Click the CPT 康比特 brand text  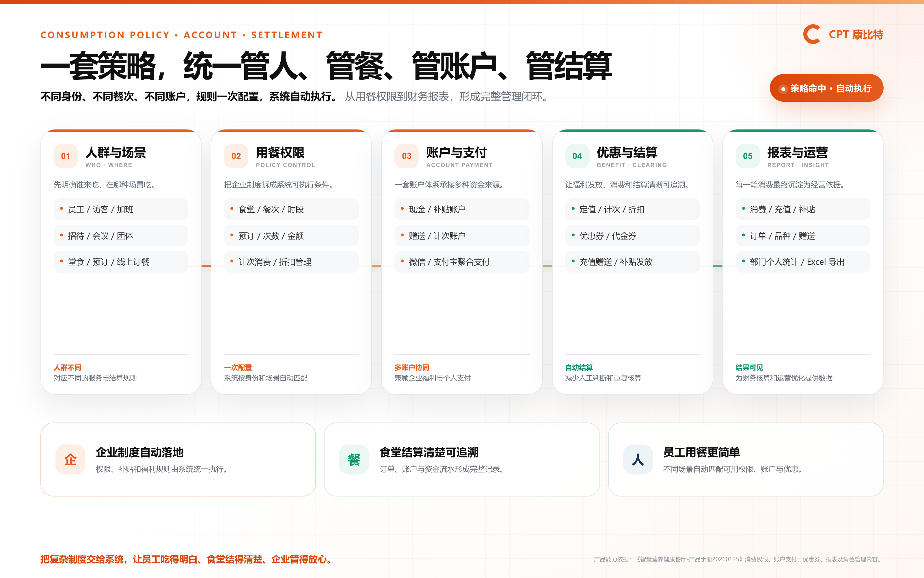856,35
